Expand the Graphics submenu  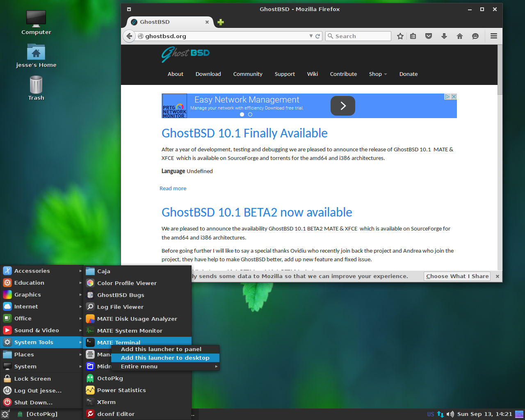(42, 294)
